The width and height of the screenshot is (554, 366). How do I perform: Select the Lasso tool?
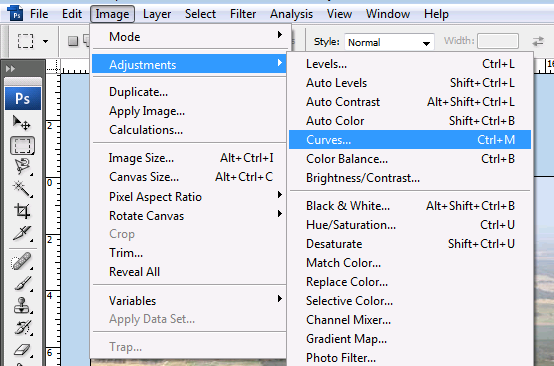pos(22,167)
